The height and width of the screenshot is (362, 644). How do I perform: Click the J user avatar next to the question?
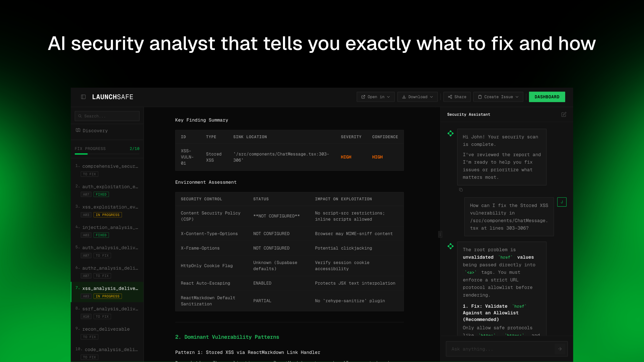tap(562, 202)
